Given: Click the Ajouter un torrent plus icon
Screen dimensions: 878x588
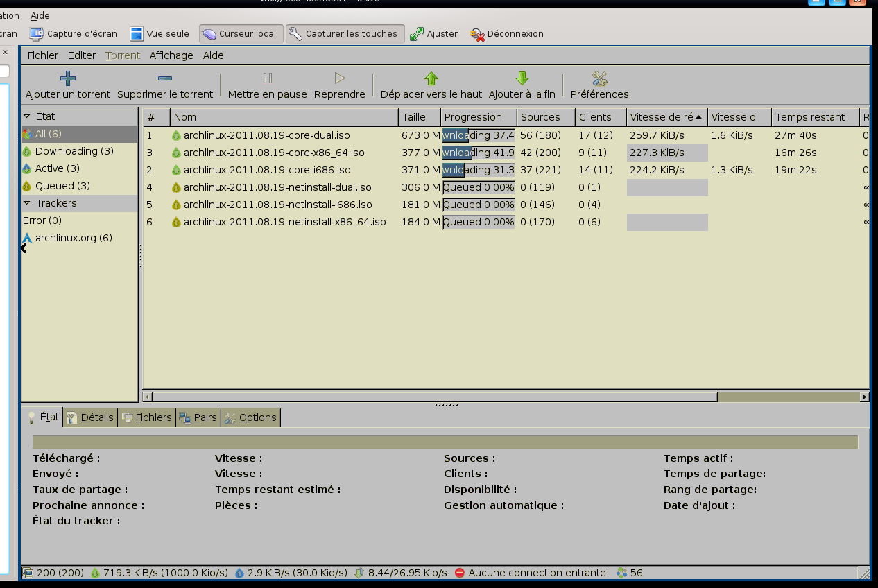Looking at the screenshot, I should [x=68, y=78].
